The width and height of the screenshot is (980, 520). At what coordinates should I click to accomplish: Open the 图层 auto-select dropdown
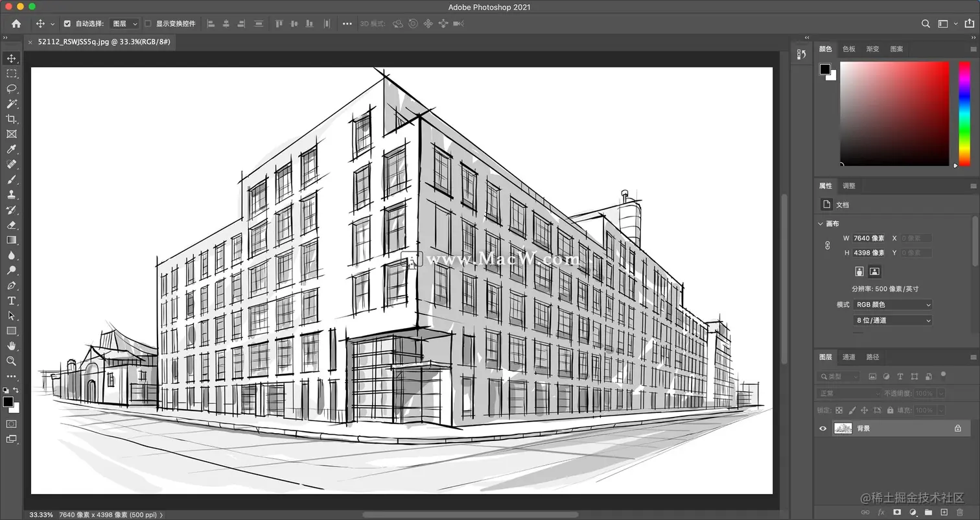(x=124, y=23)
